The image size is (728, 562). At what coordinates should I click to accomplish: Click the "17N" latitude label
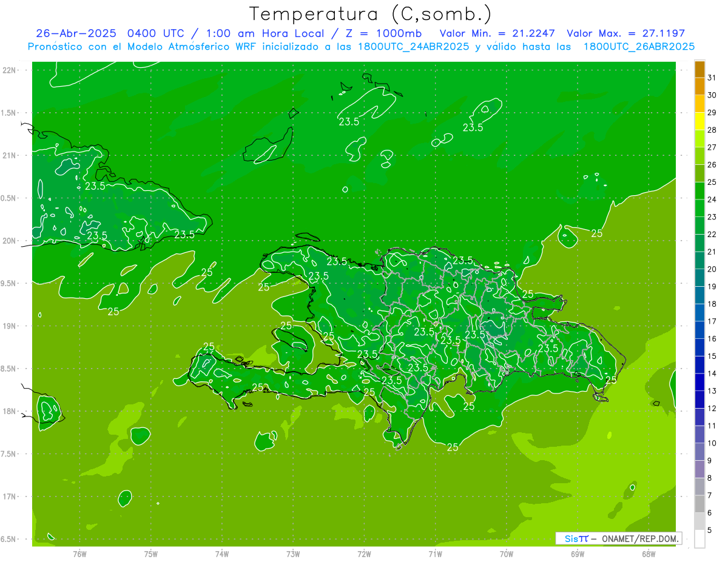pyautogui.click(x=10, y=497)
